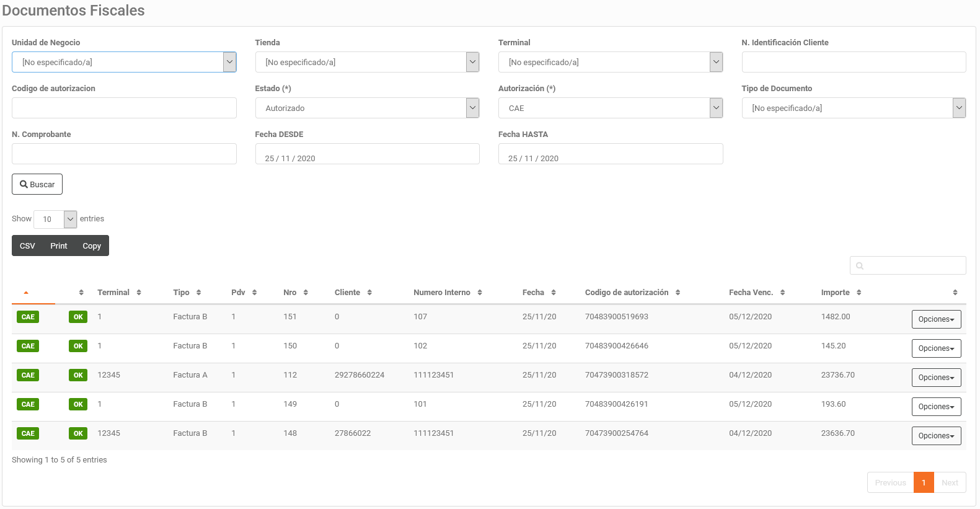Click CAE badge on row Nro 148
Viewport: 980px width, 509px height.
tap(28, 433)
